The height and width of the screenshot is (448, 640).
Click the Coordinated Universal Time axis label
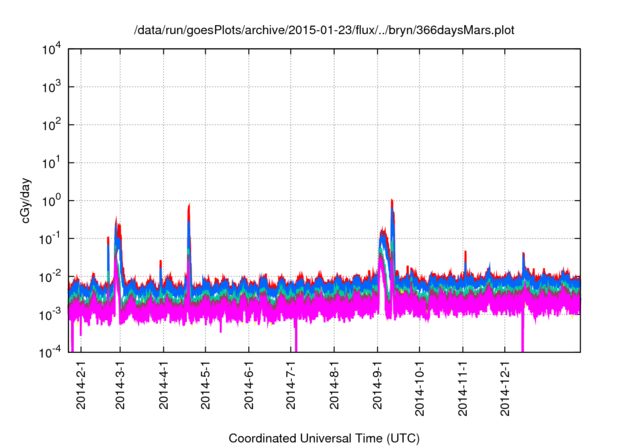(x=324, y=439)
